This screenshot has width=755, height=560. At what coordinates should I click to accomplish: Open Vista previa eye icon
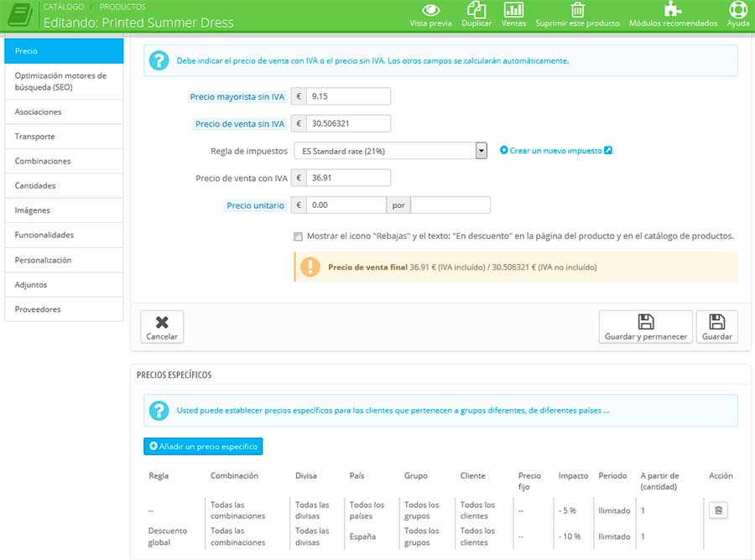coord(430,10)
